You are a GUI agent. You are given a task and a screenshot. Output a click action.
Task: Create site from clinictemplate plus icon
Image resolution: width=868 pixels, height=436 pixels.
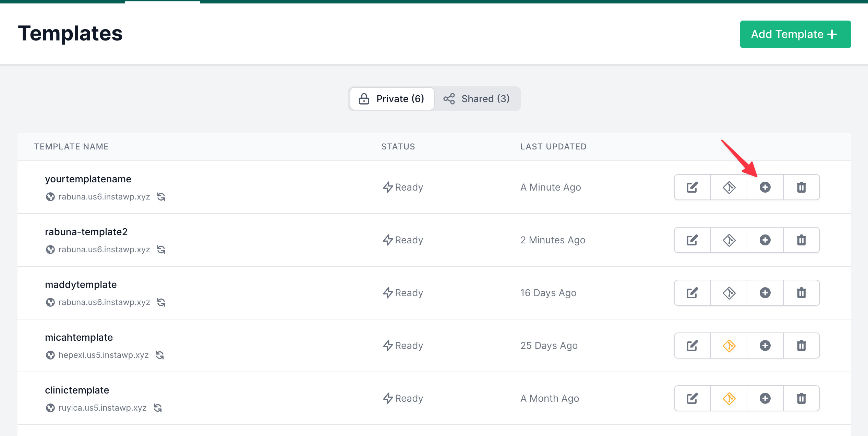coord(765,398)
